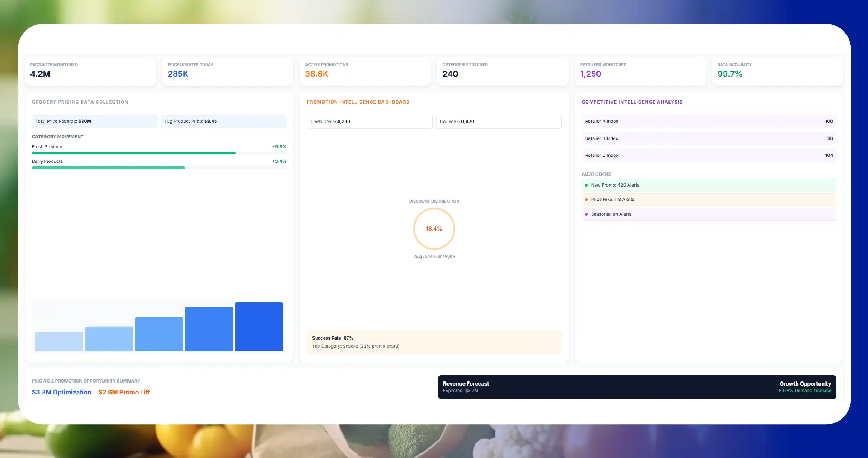Click Success Rate 87% text
The height and width of the screenshot is (458, 868).
333,338
